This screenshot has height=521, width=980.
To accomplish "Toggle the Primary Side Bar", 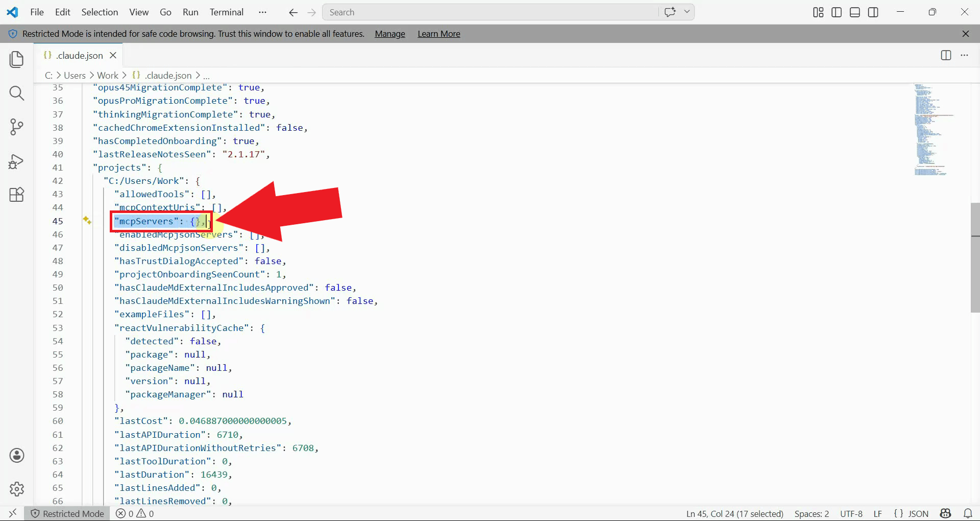I will (837, 12).
